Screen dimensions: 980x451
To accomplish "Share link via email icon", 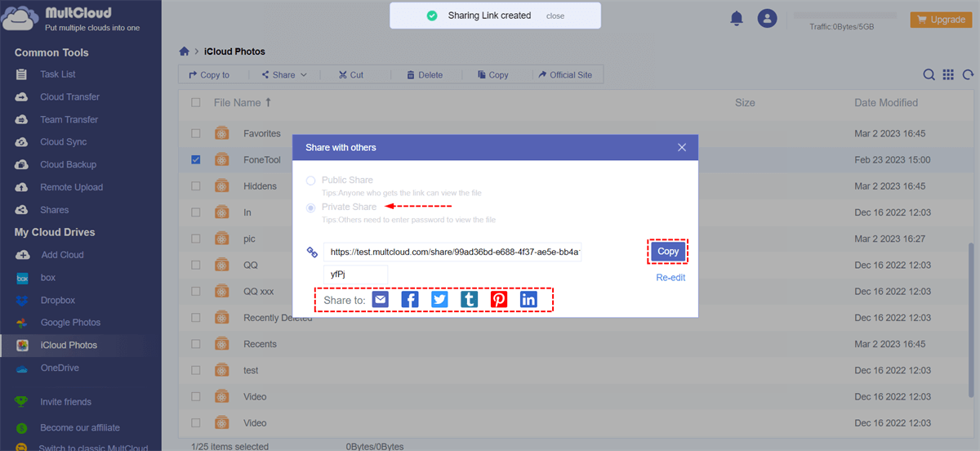I will pyautogui.click(x=381, y=300).
